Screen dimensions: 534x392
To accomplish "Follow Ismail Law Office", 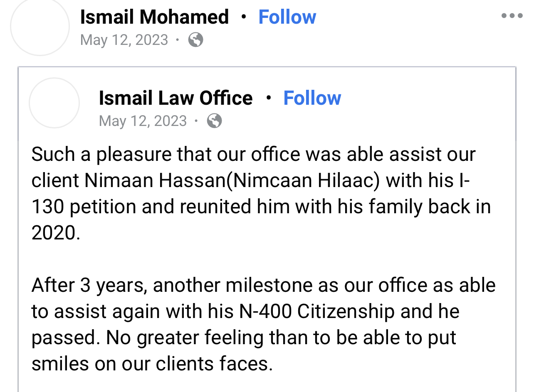I will tap(312, 98).
